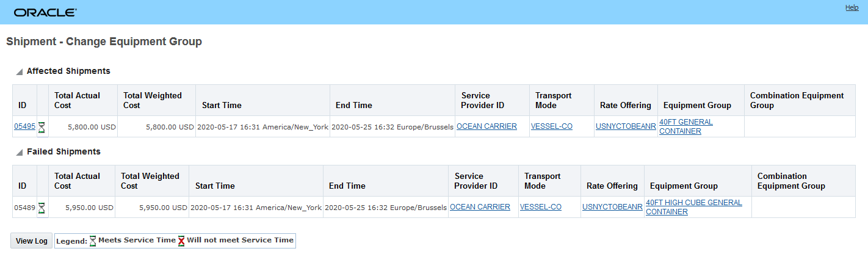Screen dimensions: 868x265
Task: Click hourglass icon in Failed Shipments row
Action: [42, 208]
